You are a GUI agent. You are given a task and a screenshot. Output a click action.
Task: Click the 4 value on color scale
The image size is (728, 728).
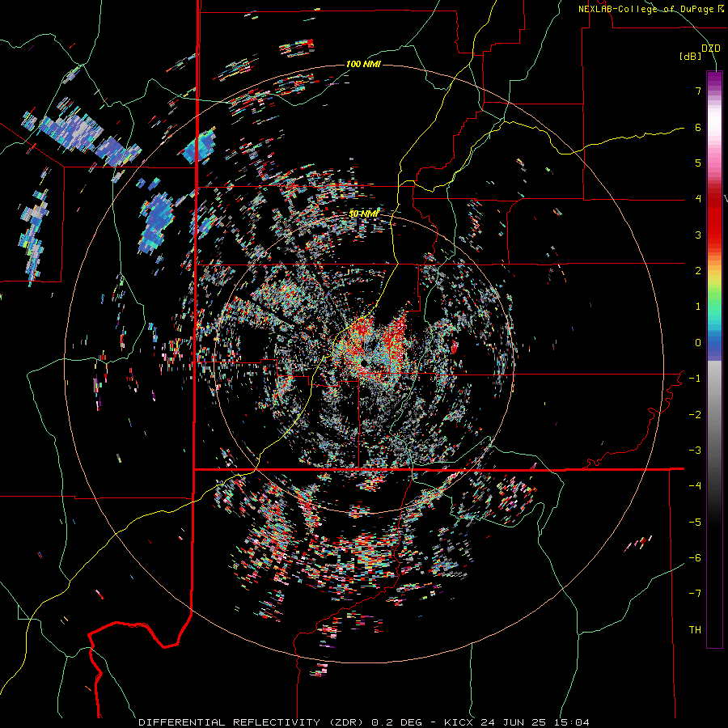[698, 198]
